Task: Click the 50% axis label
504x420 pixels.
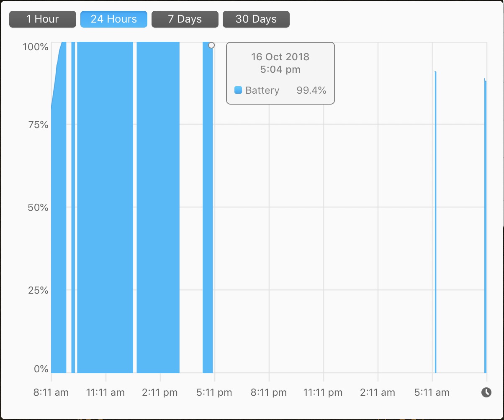Action: click(x=38, y=207)
